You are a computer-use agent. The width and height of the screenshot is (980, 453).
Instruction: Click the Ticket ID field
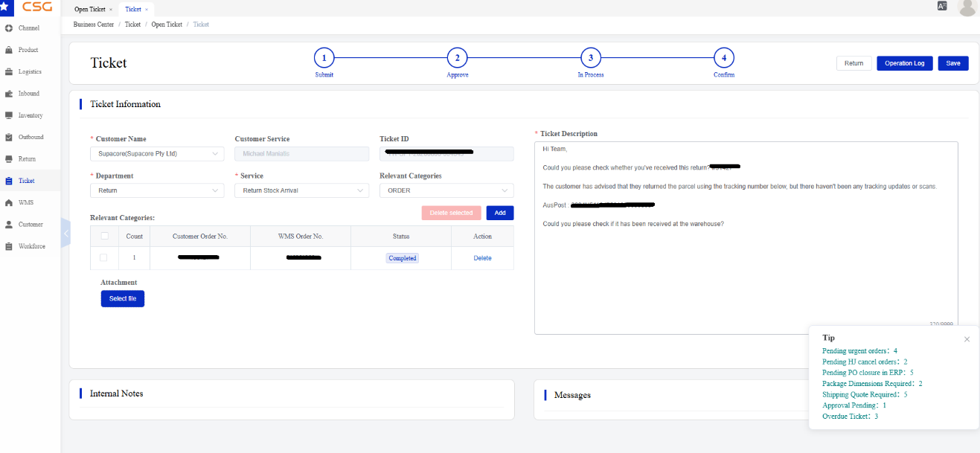tap(446, 153)
